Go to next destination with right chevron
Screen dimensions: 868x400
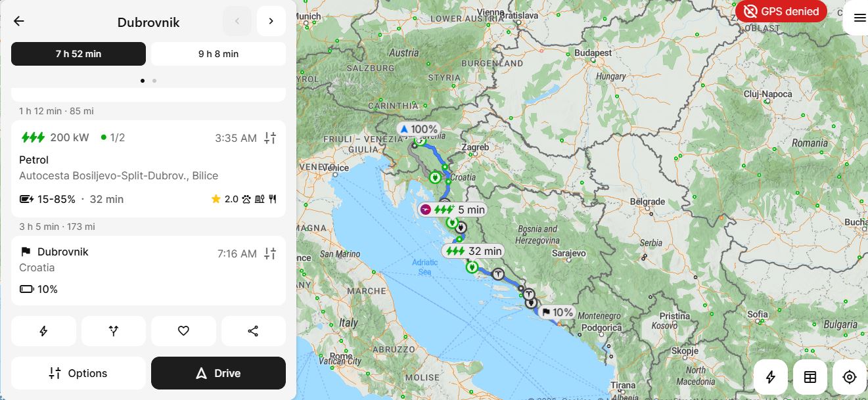(x=271, y=21)
